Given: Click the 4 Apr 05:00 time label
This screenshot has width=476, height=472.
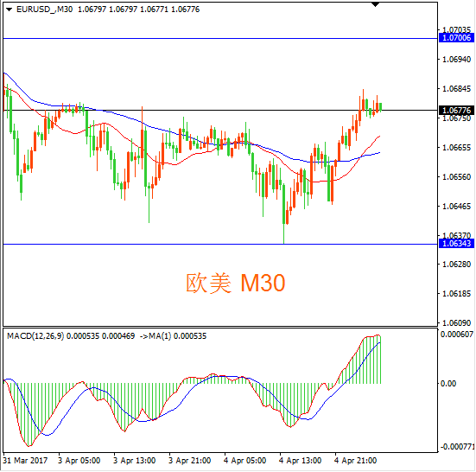Looking at the screenshot, I should pos(244,461).
